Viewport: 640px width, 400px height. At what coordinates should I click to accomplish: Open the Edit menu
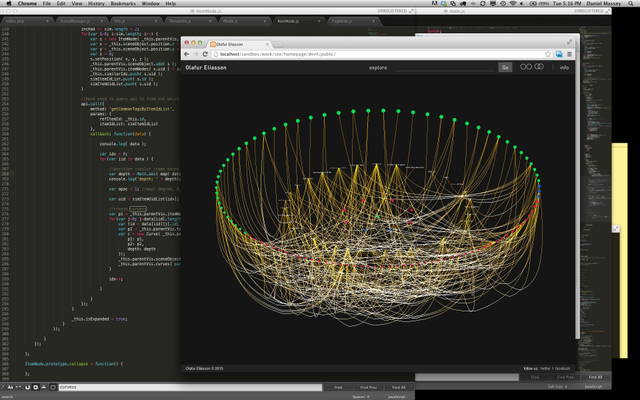[x=61, y=3]
